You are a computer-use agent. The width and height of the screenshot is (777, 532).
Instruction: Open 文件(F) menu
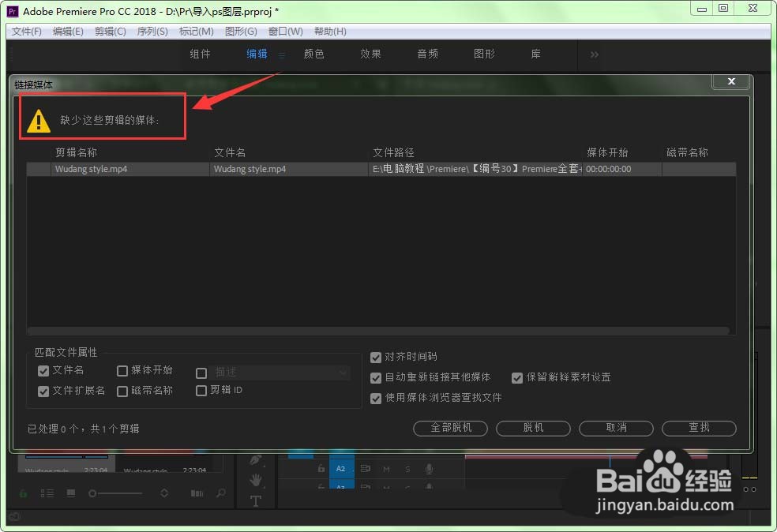click(x=27, y=32)
